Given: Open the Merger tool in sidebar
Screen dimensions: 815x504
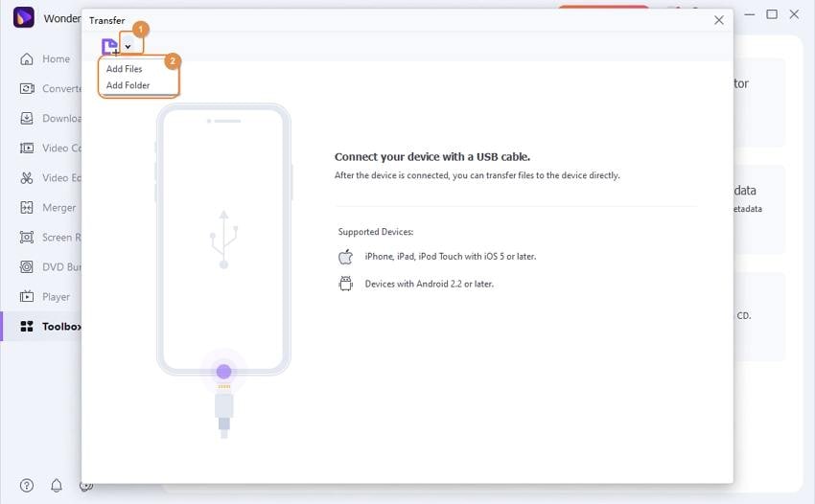Looking at the screenshot, I should tap(58, 208).
